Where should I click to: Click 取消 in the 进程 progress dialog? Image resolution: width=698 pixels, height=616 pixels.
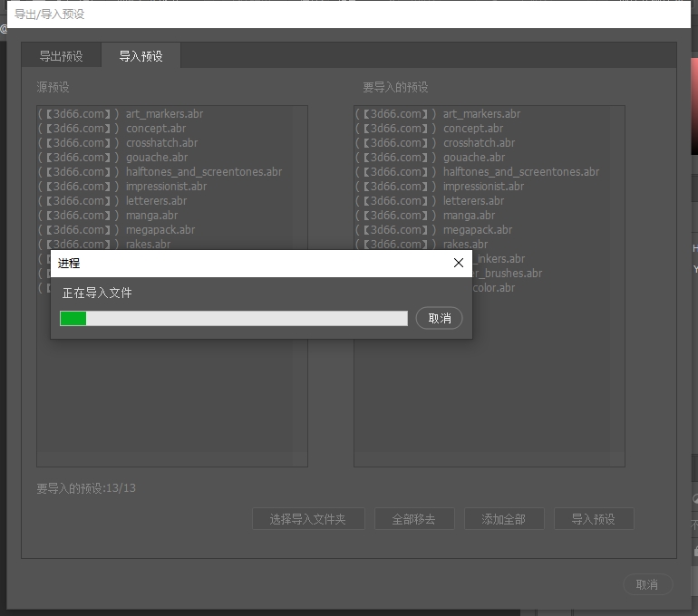(440, 319)
